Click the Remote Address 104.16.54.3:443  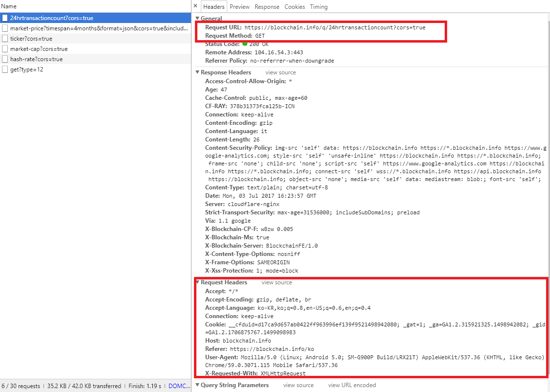pos(254,52)
